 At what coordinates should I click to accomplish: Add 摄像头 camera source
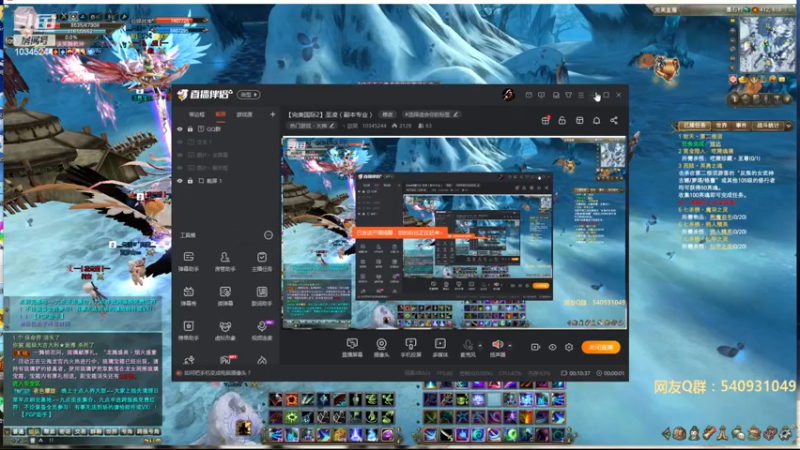click(381, 347)
